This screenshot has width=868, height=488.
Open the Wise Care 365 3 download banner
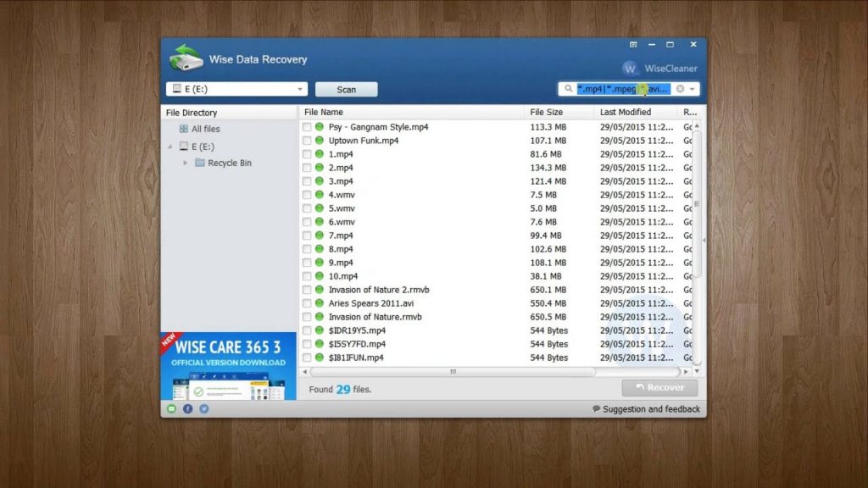point(229,366)
